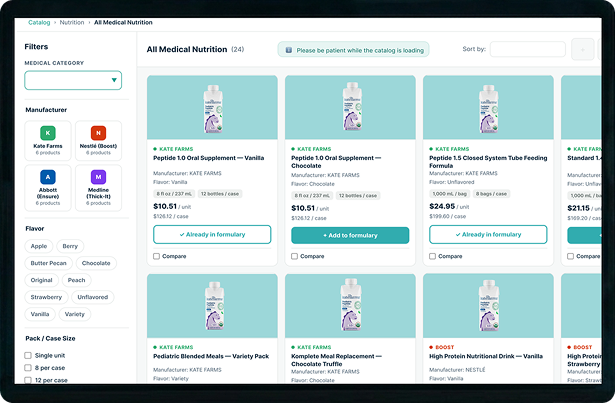Click Already in formulary for Peptide 1.0 Vanilla
The height and width of the screenshot is (403, 615).
tap(212, 234)
